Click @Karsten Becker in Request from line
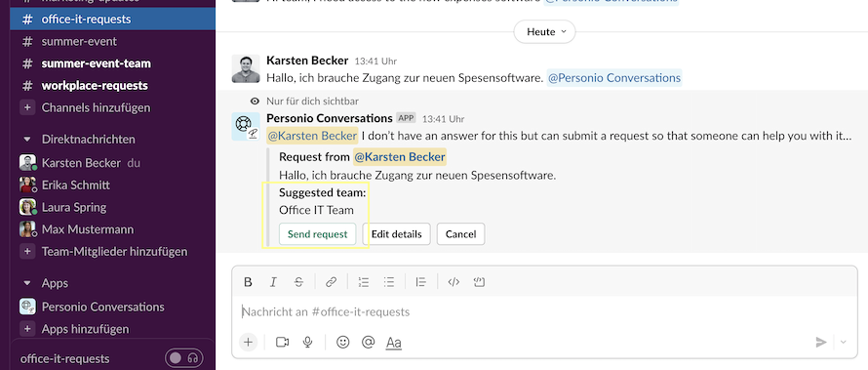Image resolution: width=868 pixels, height=370 pixels. point(400,157)
